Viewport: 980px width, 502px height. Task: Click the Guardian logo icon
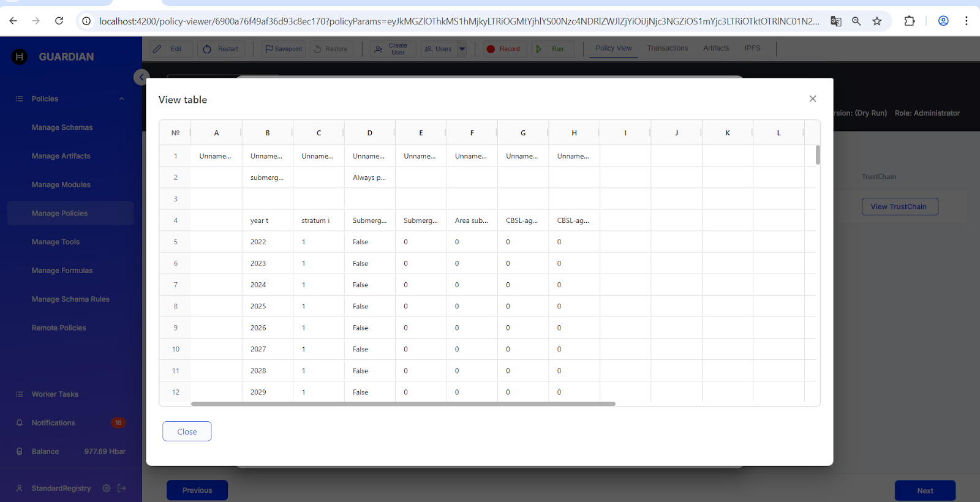click(20, 57)
